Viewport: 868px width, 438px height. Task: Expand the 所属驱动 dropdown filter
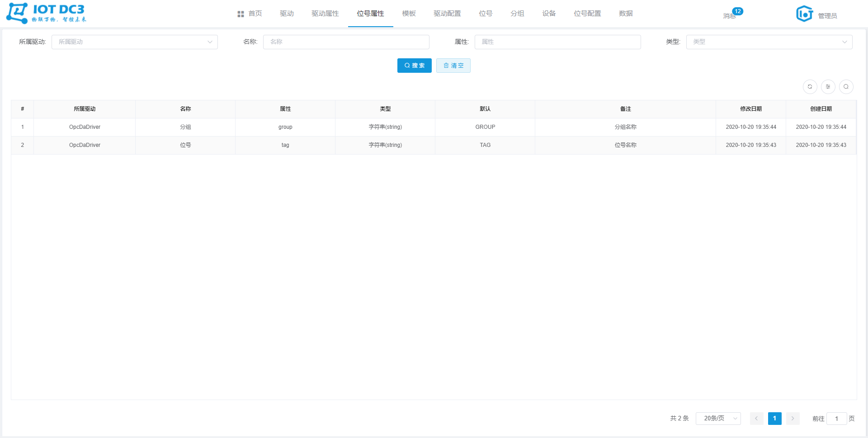tap(134, 42)
